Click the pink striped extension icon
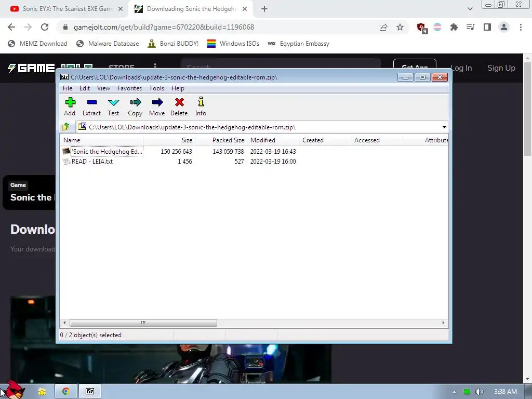532x399 pixels. pyautogui.click(x=437, y=27)
